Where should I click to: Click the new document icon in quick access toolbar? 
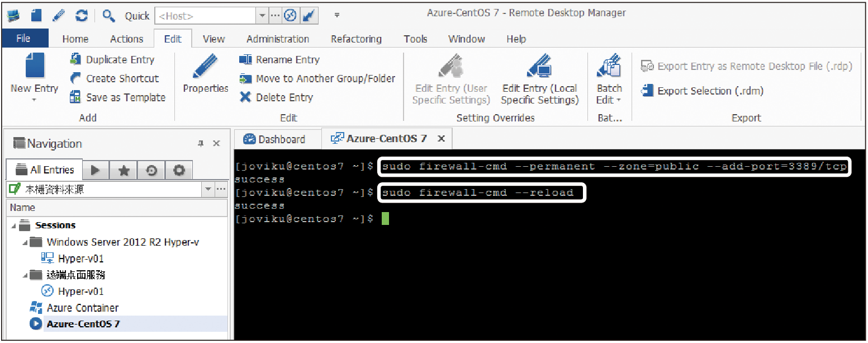[x=36, y=15]
